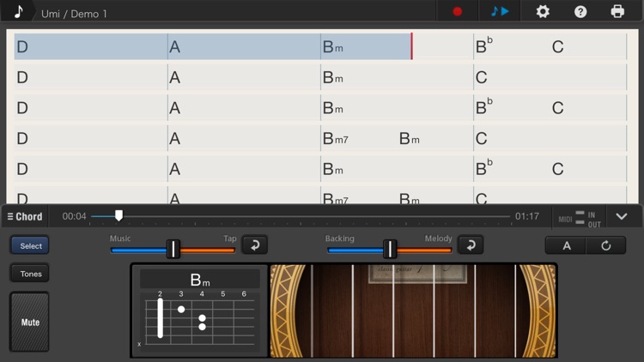Screen dimensions: 644x362
Task: Select the Bb chord in the third row
Action: pyautogui.click(x=483, y=106)
